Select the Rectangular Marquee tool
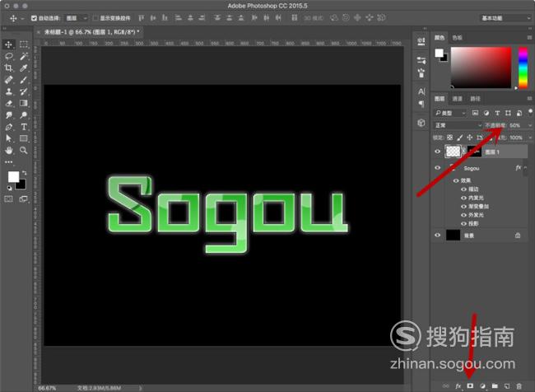535x392 pixels. [x=24, y=44]
